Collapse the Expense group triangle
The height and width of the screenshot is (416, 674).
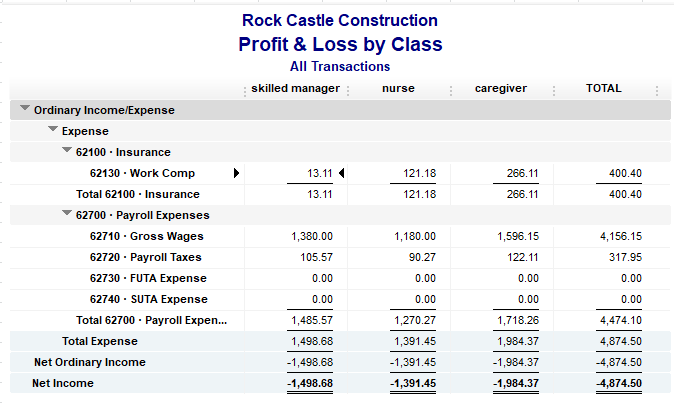(x=53, y=128)
